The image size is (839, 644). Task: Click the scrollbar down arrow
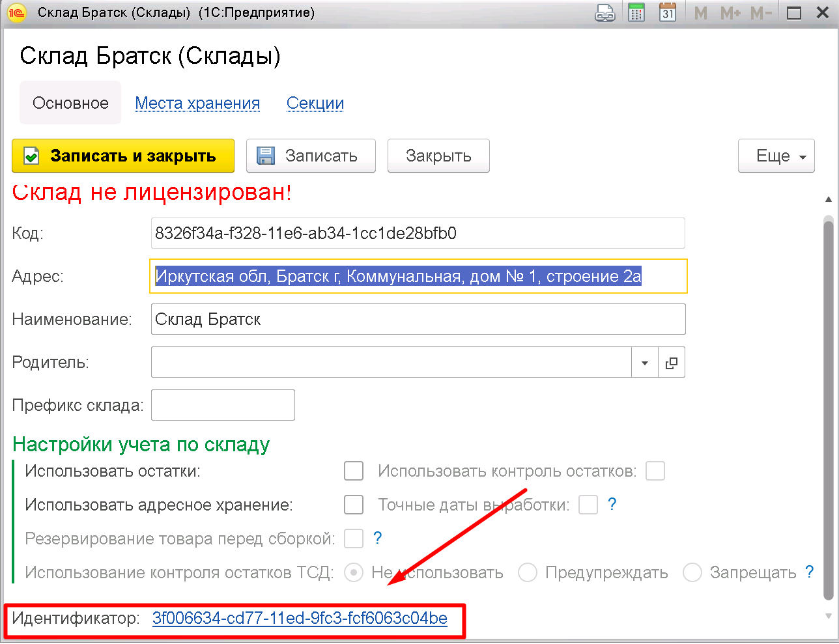coord(829,616)
